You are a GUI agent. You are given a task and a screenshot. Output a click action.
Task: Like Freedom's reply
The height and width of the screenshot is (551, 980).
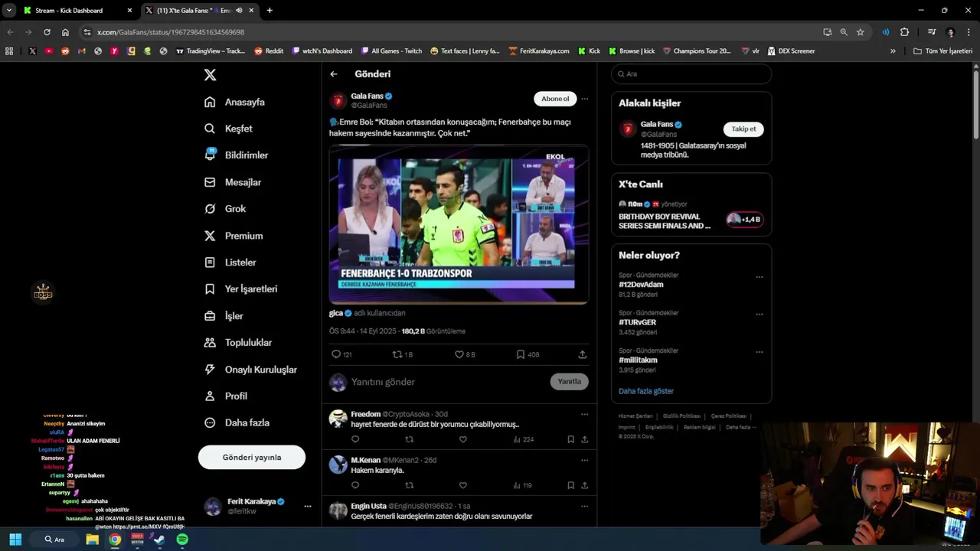[x=462, y=439]
